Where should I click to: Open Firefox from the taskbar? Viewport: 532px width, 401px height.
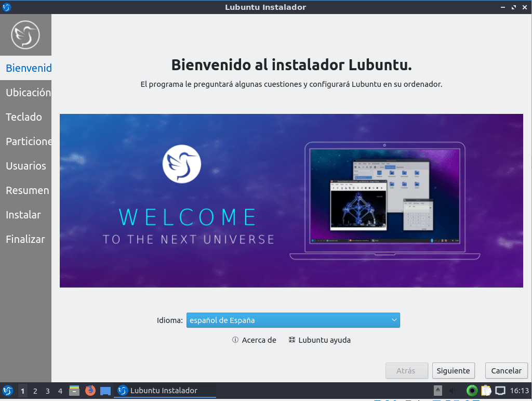pos(90,390)
